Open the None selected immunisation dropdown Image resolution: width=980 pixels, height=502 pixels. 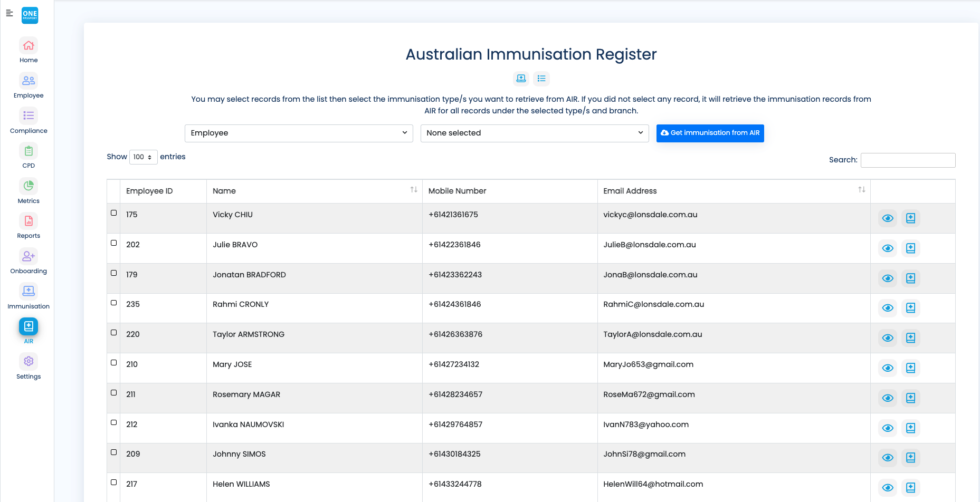(x=535, y=133)
